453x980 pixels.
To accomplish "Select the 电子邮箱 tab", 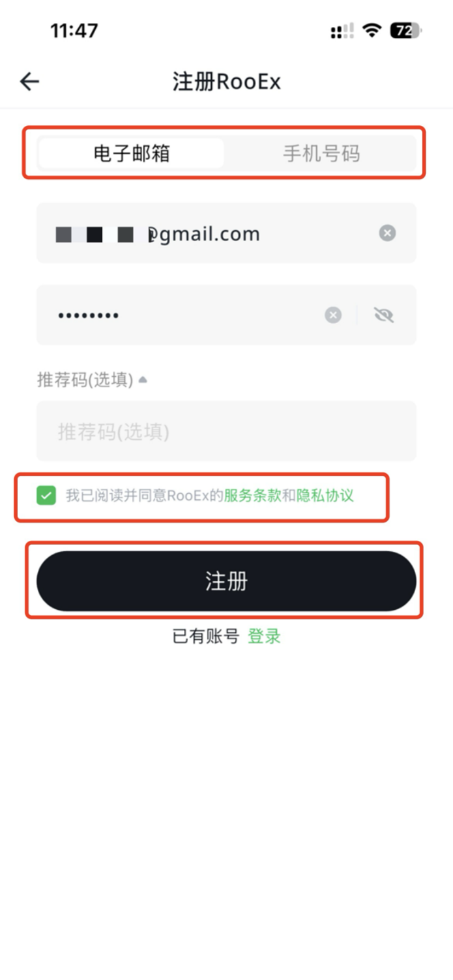I will [x=131, y=154].
